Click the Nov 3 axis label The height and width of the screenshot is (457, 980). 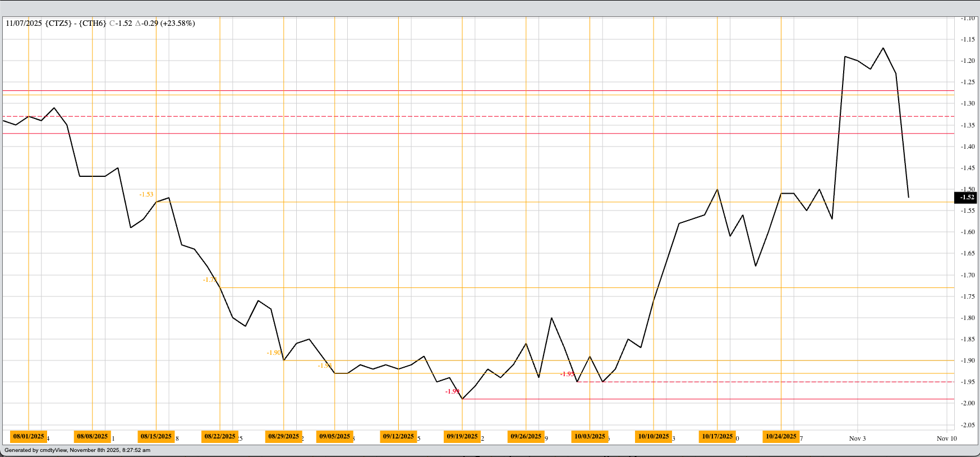click(x=857, y=438)
